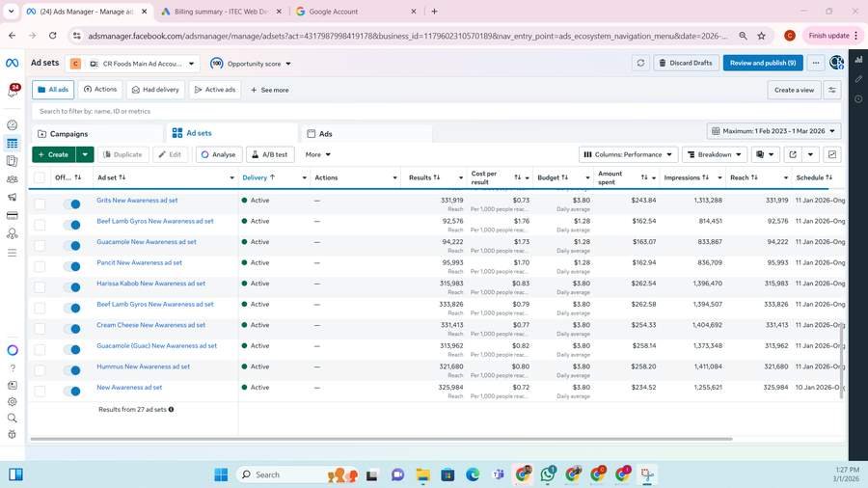
Task: Select the Active ads filter tab
Action: (215, 90)
